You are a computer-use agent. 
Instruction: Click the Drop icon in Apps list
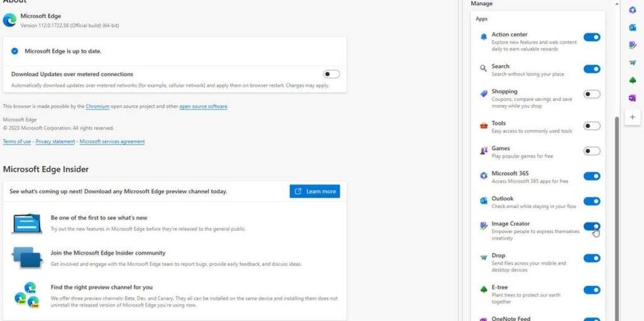(484, 258)
